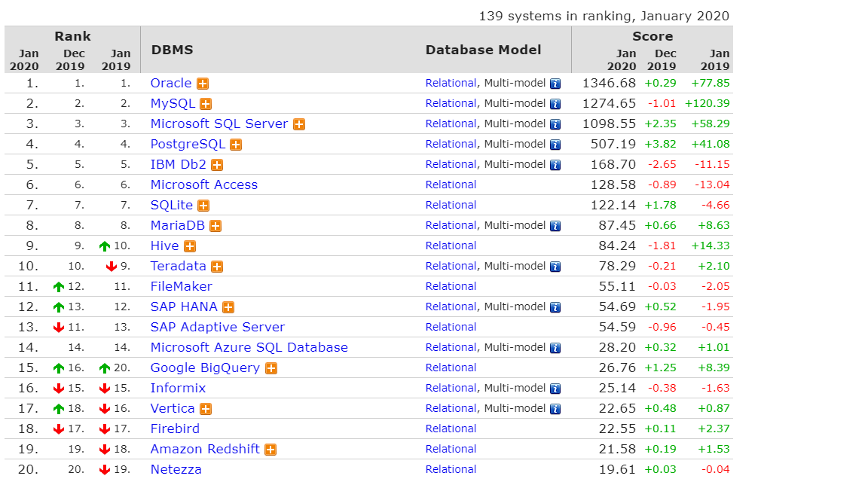Click the orange plus icon next to SQLite

pyautogui.click(x=203, y=206)
